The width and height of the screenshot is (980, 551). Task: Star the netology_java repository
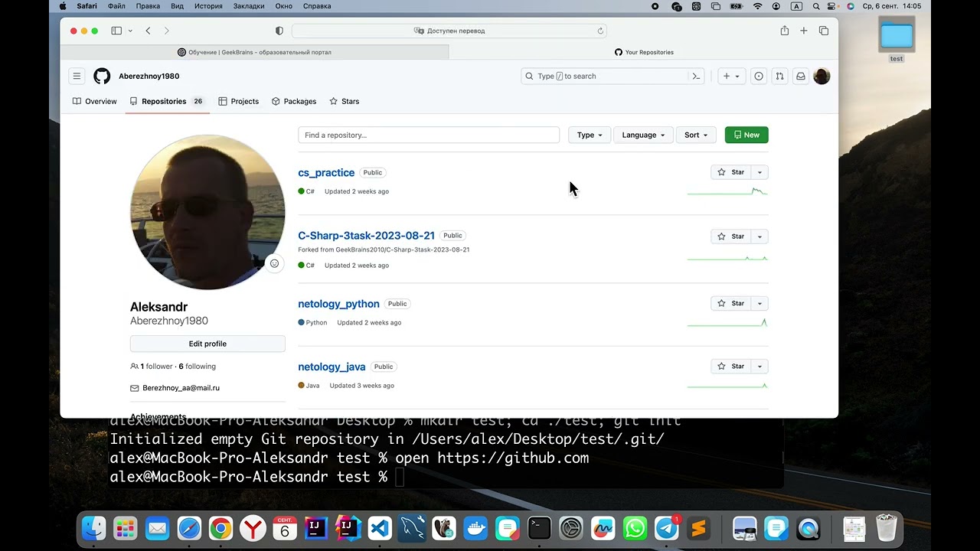click(x=730, y=367)
